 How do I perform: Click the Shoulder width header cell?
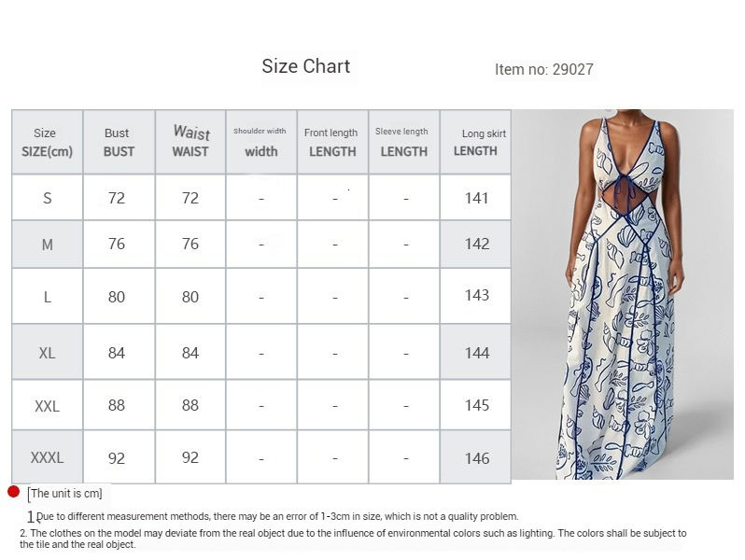pos(260,142)
